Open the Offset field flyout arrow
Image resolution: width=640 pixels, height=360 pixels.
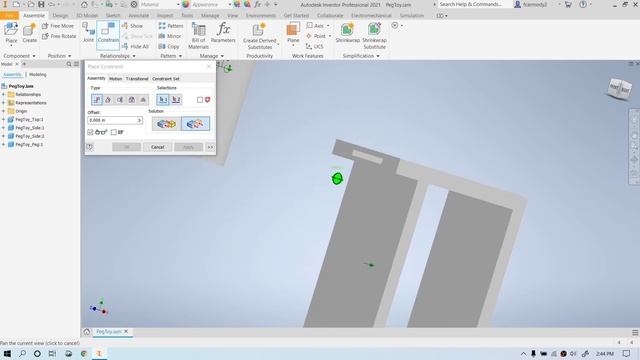(x=140, y=120)
